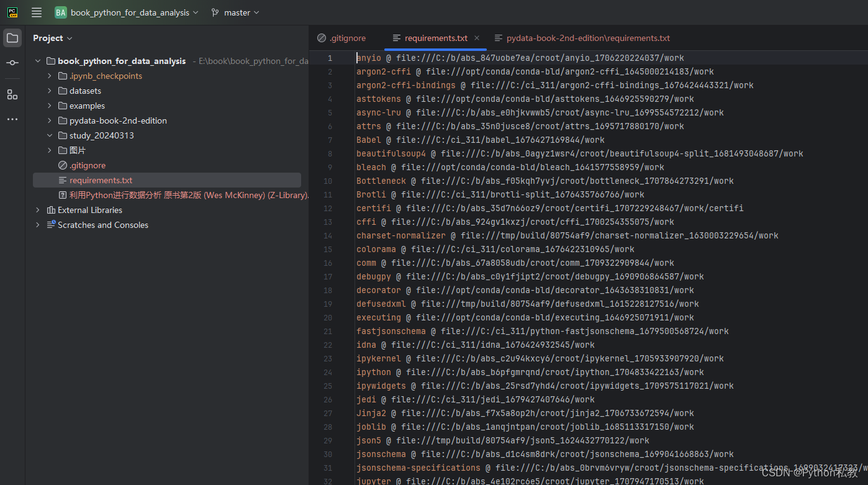
Task: Collapse the study_20240313 folder
Action: tap(49, 135)
